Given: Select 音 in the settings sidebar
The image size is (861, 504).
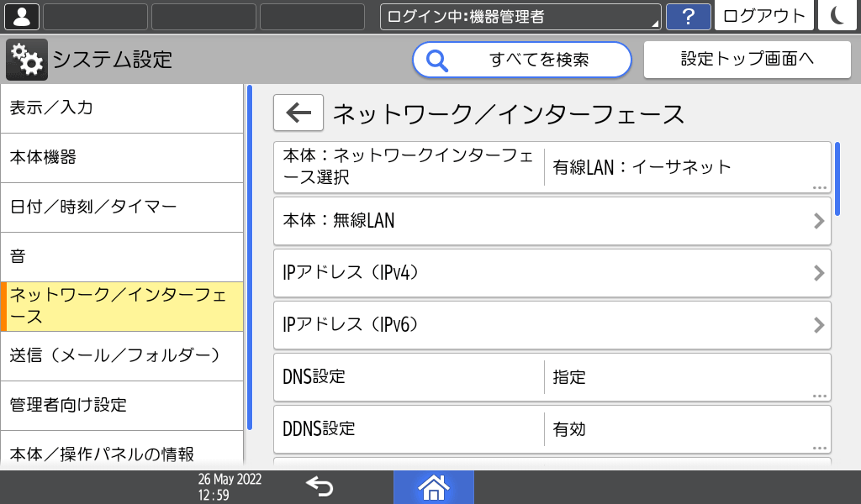Looking at the screenshot, I should (x=123, y=257).
